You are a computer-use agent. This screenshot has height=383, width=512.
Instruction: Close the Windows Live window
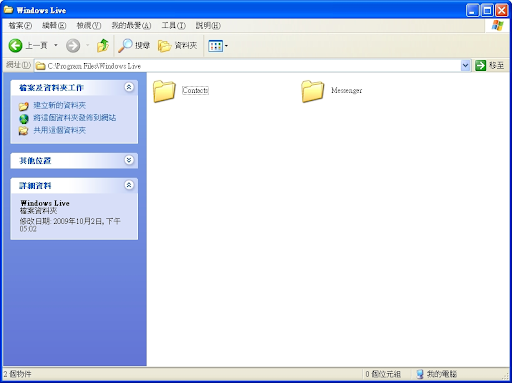pos(502,10)
